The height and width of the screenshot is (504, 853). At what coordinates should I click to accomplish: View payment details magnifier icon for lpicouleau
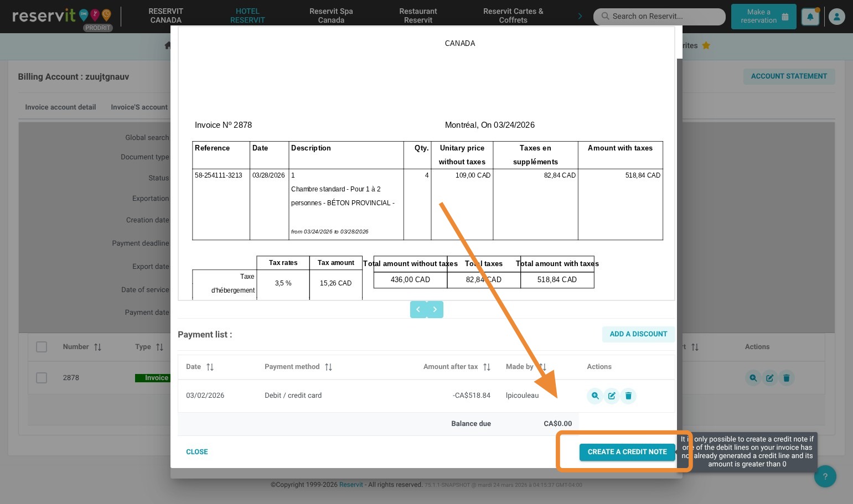pyautogui.click(x=595, y=396)
